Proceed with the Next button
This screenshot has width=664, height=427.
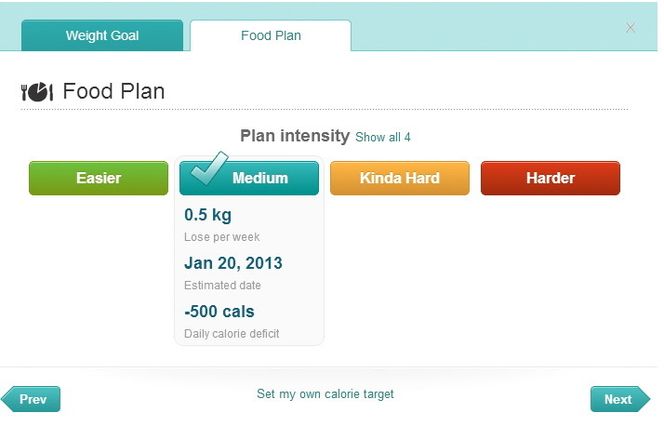[619, 399]
